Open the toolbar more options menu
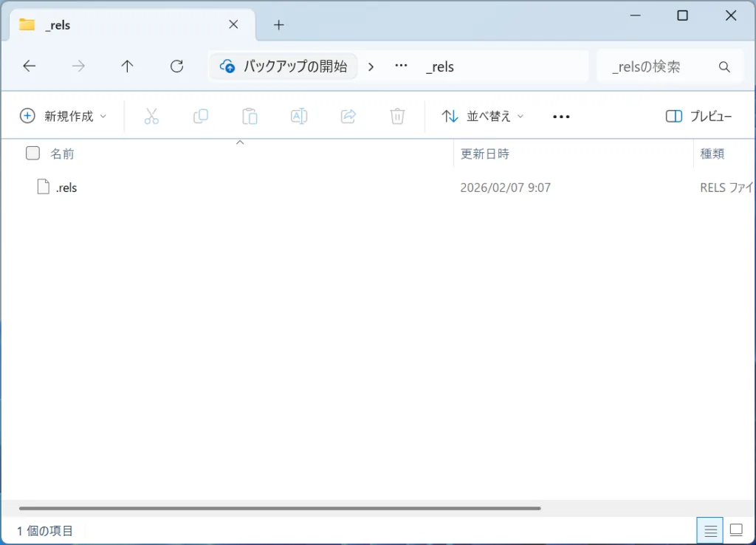Viewport: 756px width, 545px height. [561, 116]
